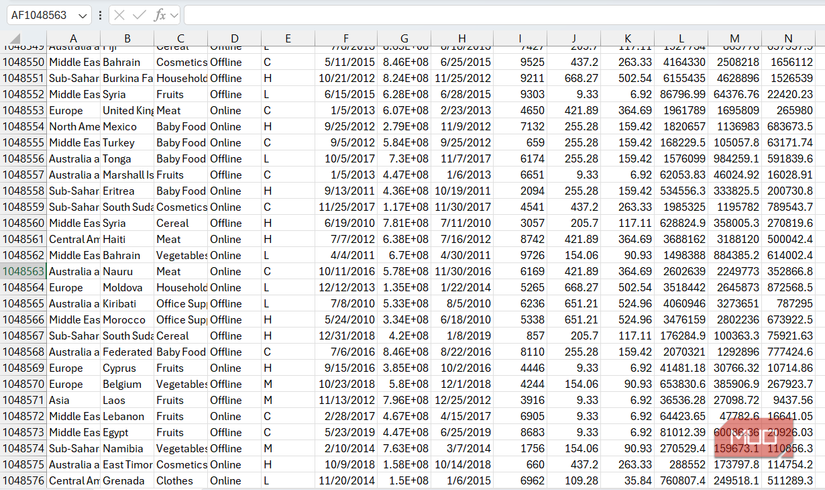
Task: Select column F header
Action: click(x=345, y=39)
